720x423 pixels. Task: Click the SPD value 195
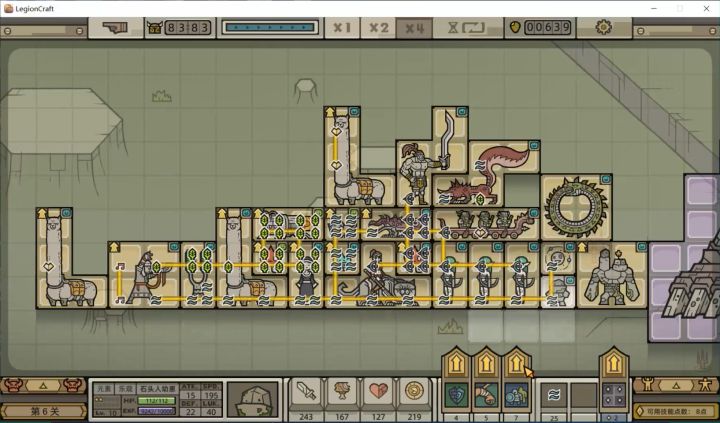[212, 395]
